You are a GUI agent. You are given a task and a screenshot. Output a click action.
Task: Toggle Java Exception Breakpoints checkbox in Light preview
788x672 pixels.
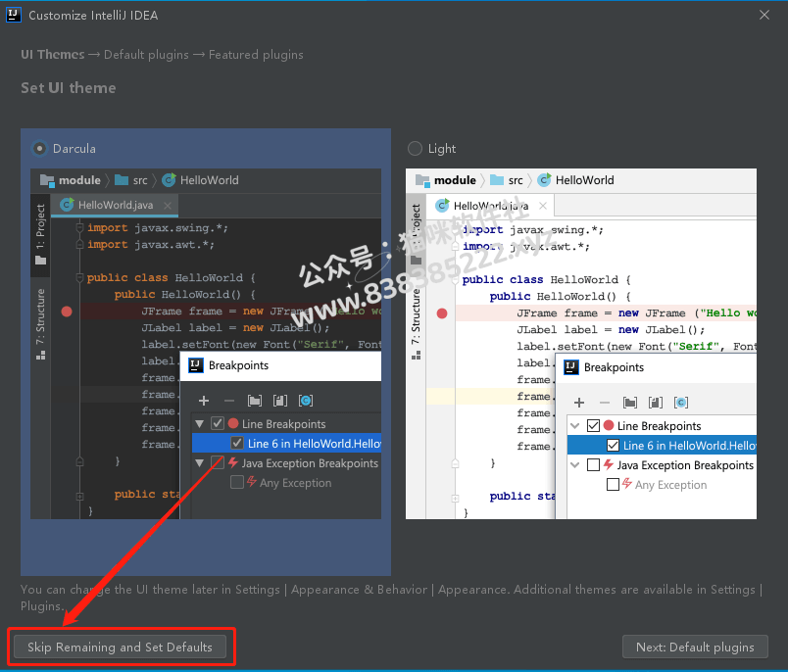(593, 464)
